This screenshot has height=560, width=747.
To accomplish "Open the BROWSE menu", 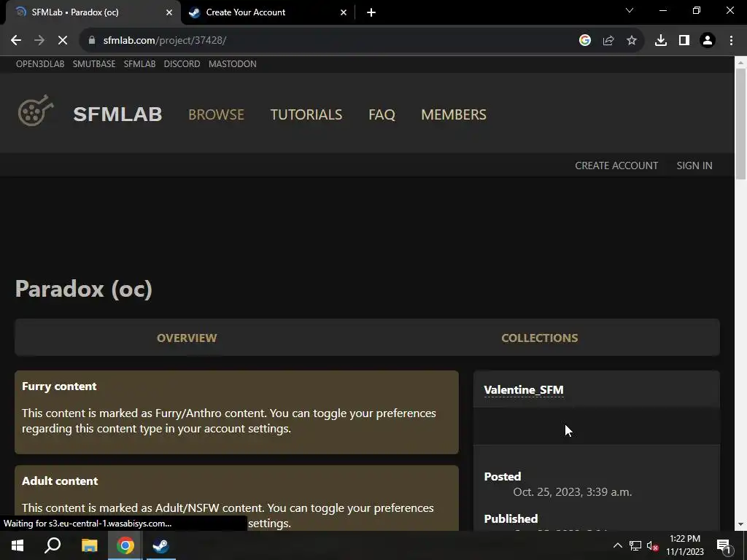I will (x=216, y=114).
